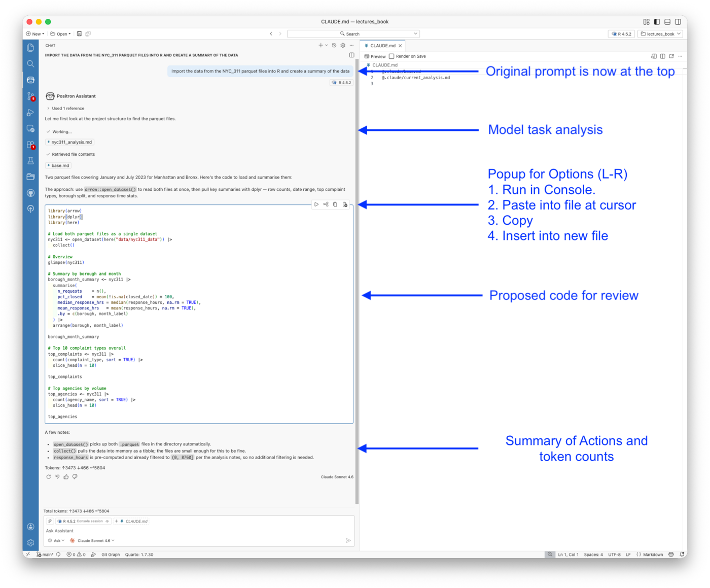Enable the Render on Save checkbox
Screen dimensions: 710x588
coord(392,56)
